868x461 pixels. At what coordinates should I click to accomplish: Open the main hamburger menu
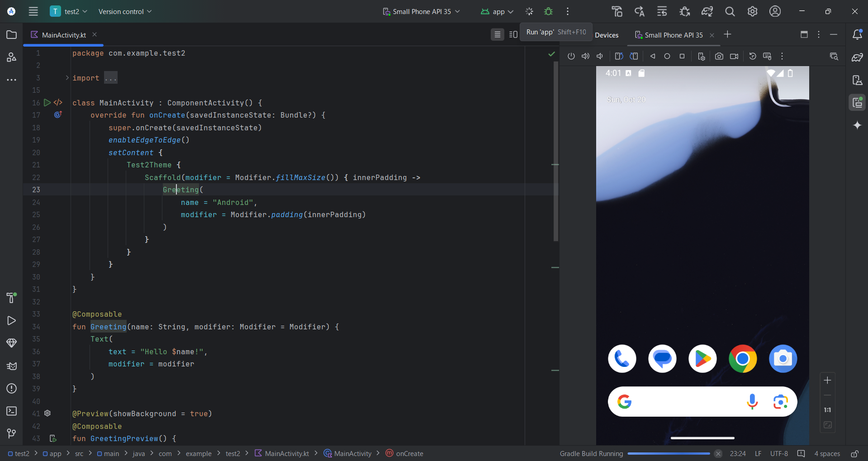tap(33, 11)
